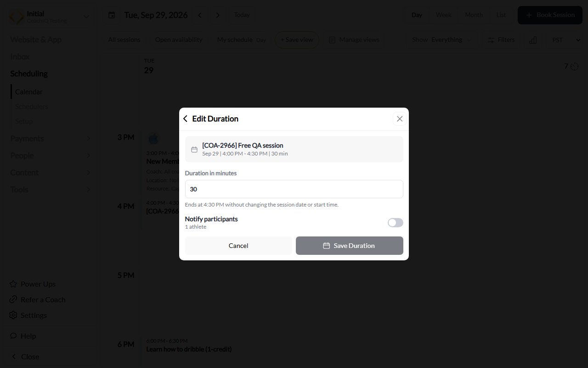Click Save view button
This screenshot has width=588, height=368.
pyautogui.click(x=297, y=40)
